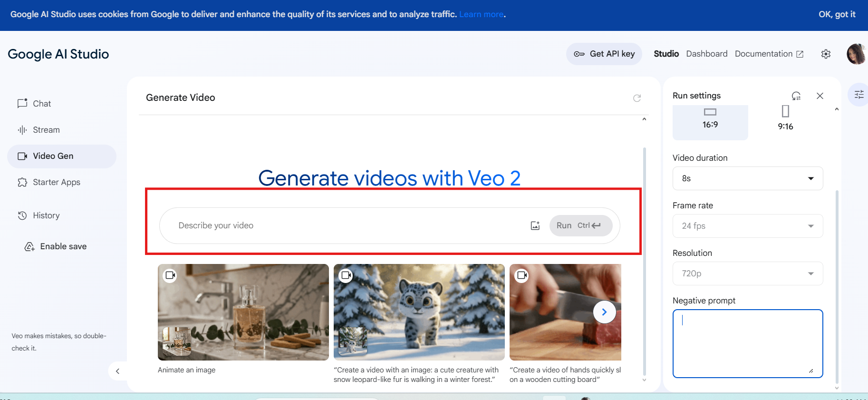Click the Get API key button

pyautogui.click(x=604, y=54)
